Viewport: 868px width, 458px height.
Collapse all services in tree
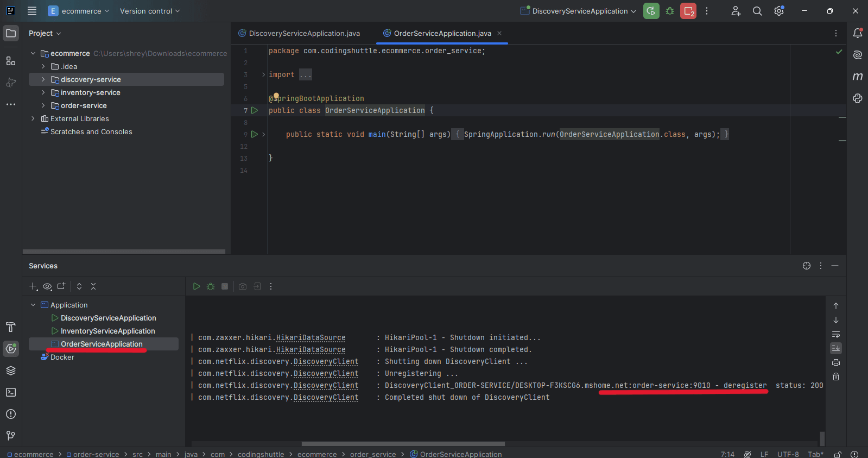pos(93,286)
